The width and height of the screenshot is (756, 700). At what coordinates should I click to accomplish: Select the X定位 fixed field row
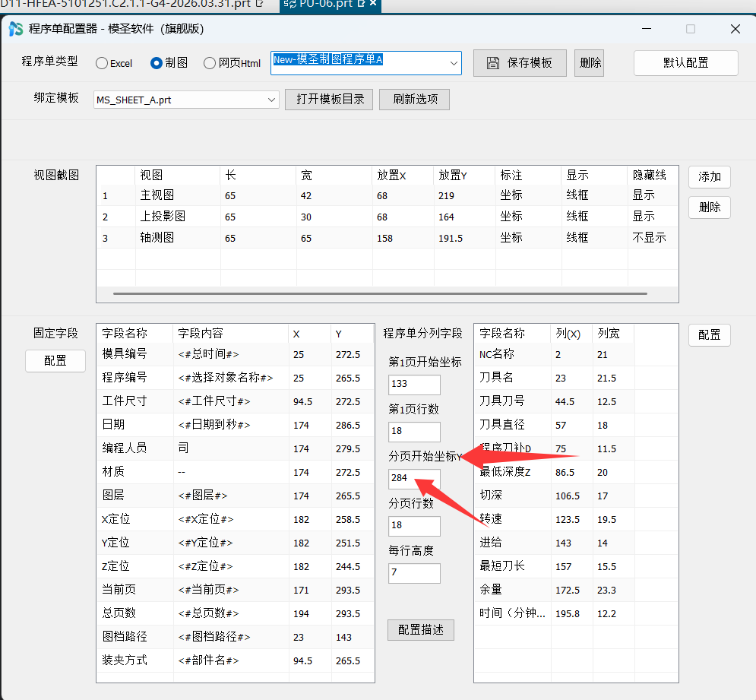coord(236,519)
